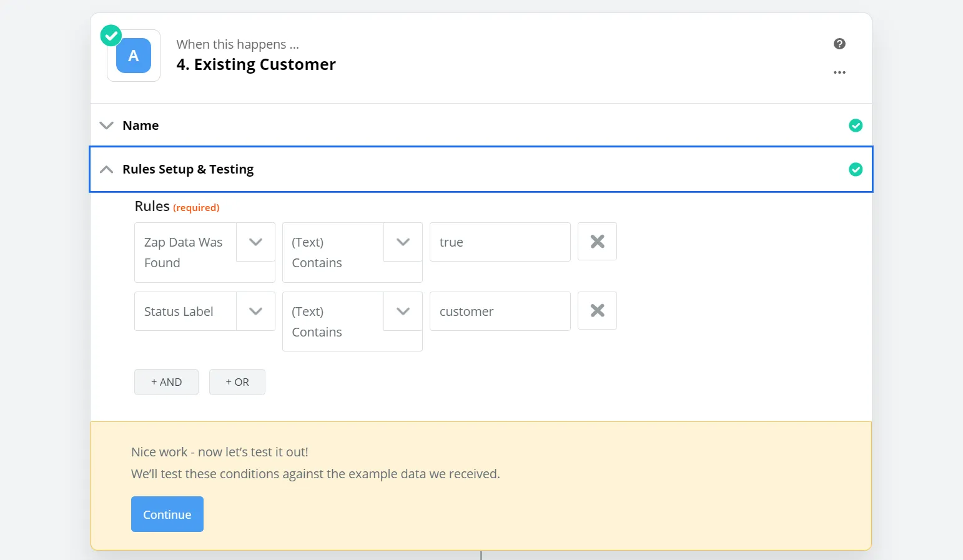Collapse the Rules Setup & Testing section
The width and height of the screenshot is (963, 560).
click(x=107, y=169)
